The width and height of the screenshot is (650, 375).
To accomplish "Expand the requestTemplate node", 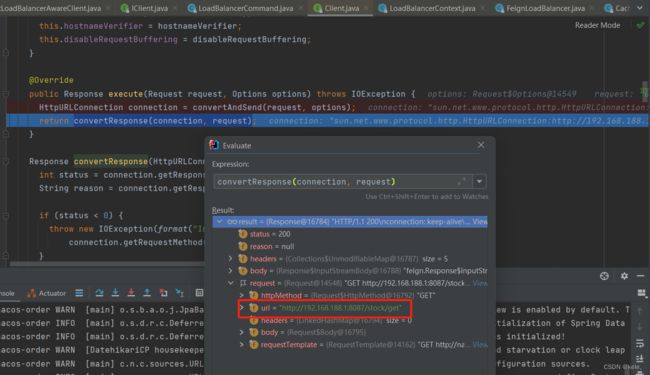I will point(242,344).
